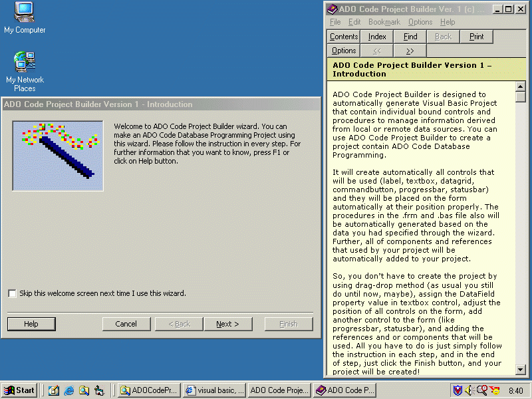Click the wizard wand image
The image size is (532, 399).
[x=58, y=156]
